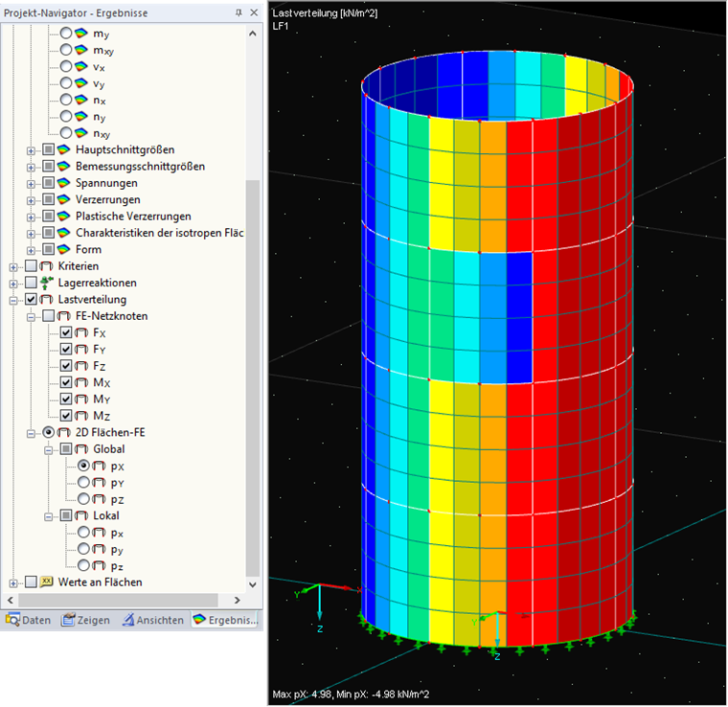Expand the Kriterien tree node
Viewport: 728px width, 707px height.
[x=13, y=265]
